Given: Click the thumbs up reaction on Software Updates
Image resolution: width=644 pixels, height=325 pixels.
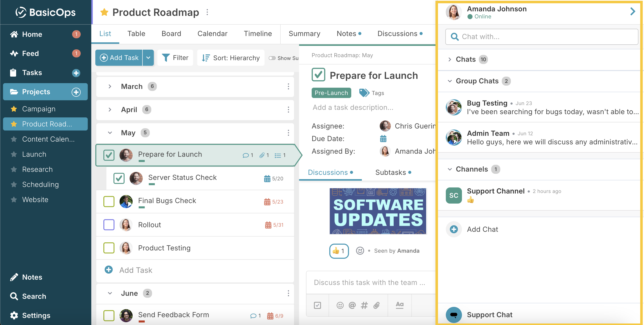Looking at the screenshot, I should pyautogui.click(x=339, y=251).
